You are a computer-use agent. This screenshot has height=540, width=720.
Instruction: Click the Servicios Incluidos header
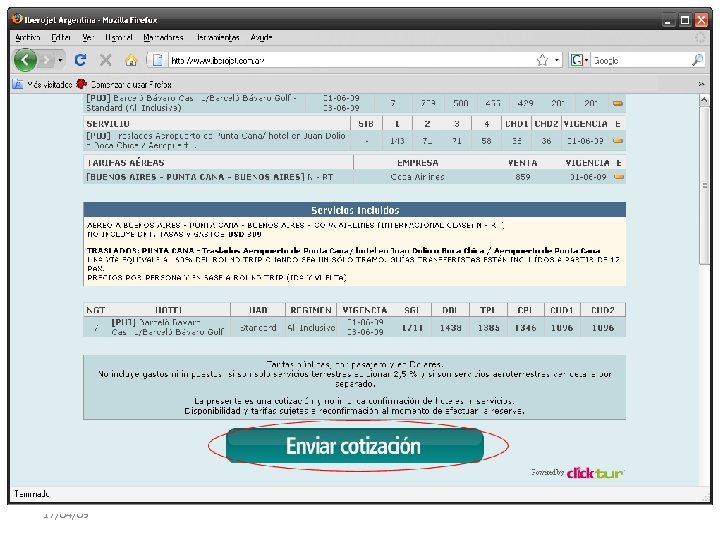[x=354, y=210]
